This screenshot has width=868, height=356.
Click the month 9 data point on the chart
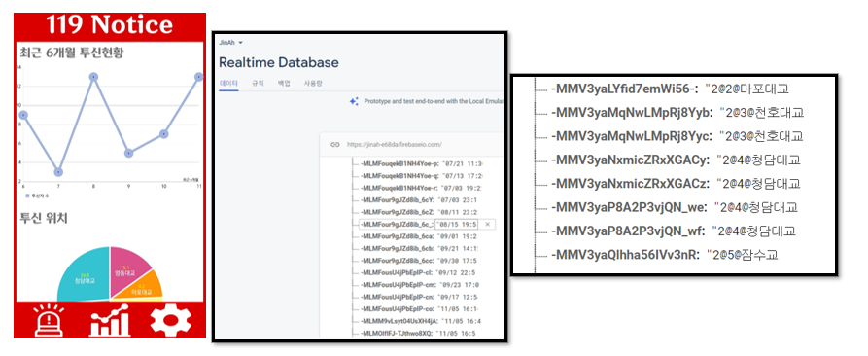(x=128, y=153)
